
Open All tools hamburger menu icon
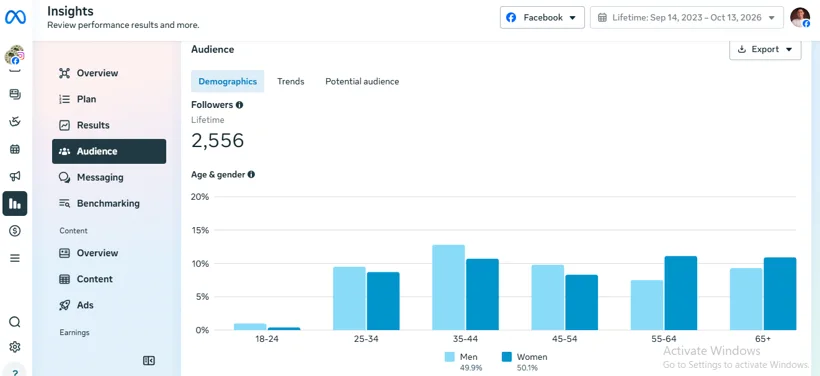click(x=15, y=258)
